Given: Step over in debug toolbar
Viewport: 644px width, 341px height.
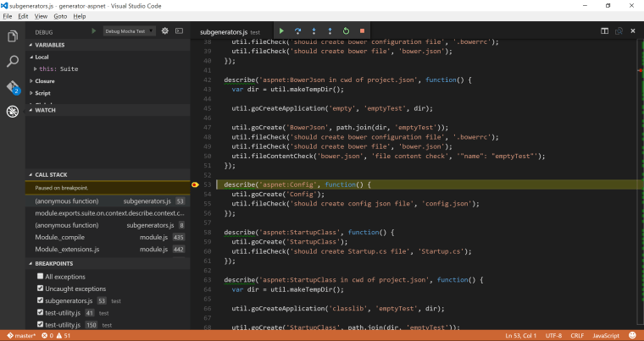Looking at the screenshot, I should click(x=297, y=30).
